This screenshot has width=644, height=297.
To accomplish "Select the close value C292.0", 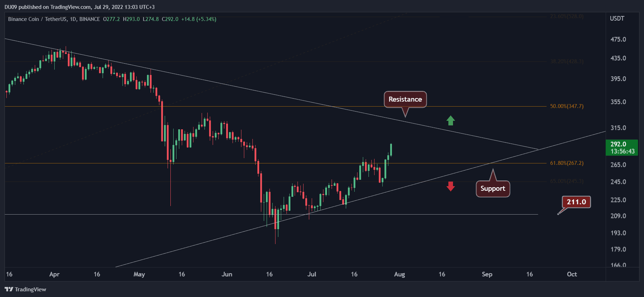I will click(170, 19).
